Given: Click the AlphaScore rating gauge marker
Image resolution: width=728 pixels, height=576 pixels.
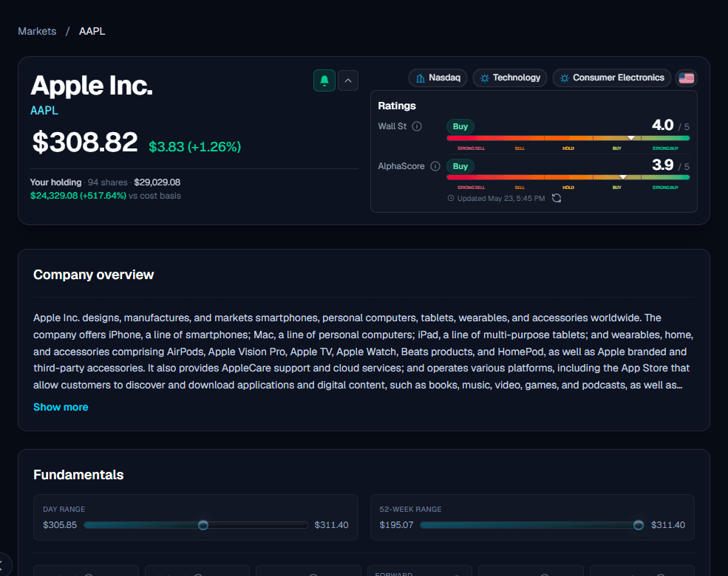Looking at the screenshot, I should (623, 176).
